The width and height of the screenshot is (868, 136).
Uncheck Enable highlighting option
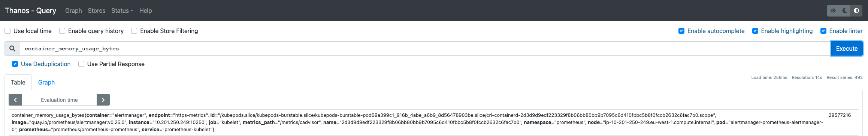755,31
